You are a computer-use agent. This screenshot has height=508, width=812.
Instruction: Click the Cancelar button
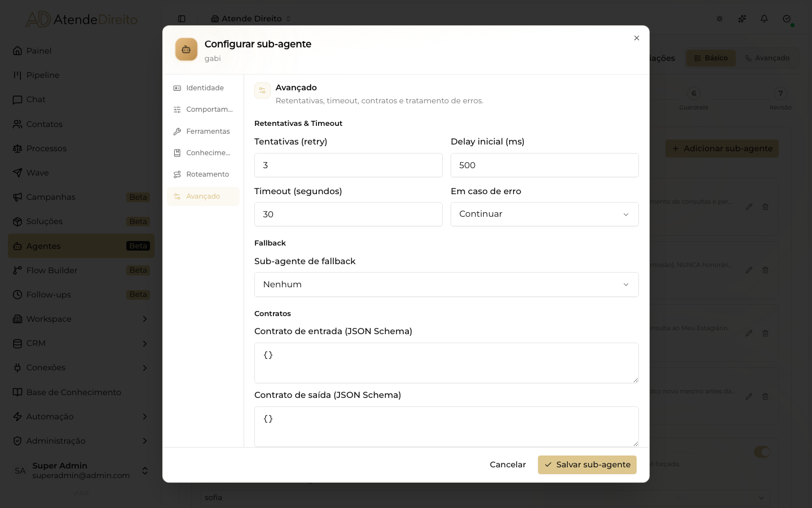[507, 465]
